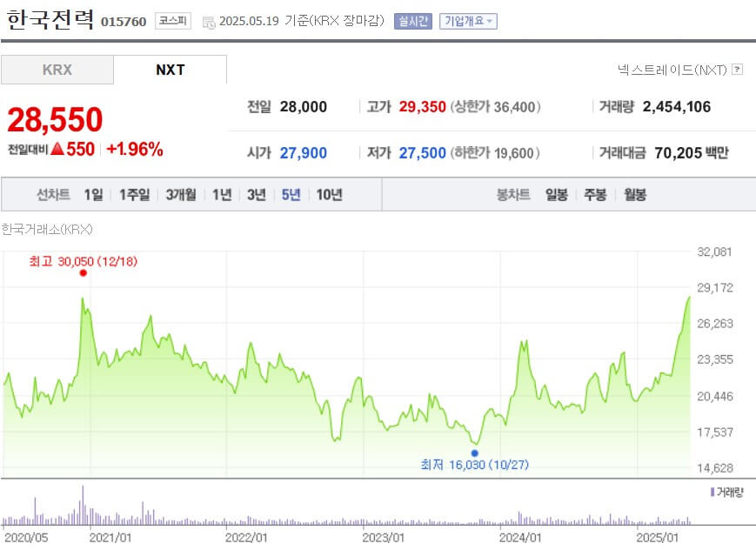The height and width of the screenshot is (550, 756).
Task: Click the 최고 30,050 high price marker dot
Action: [83, 272]
